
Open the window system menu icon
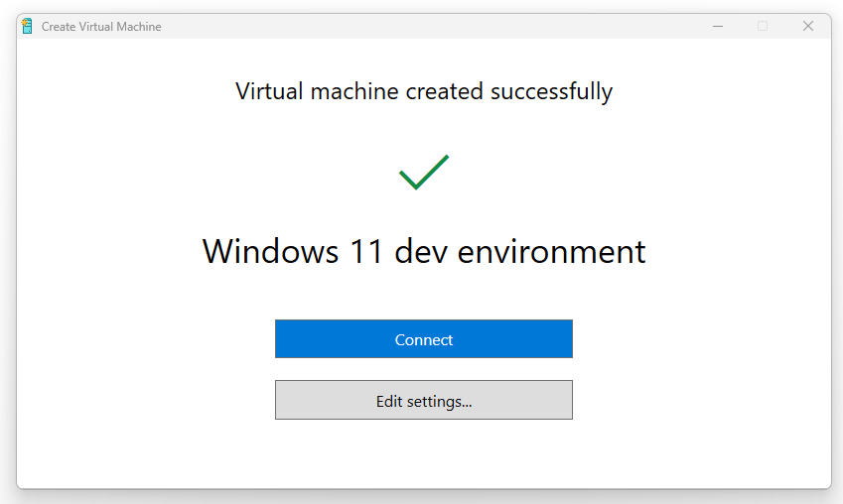pyautogui.click(x=27, y=26)
